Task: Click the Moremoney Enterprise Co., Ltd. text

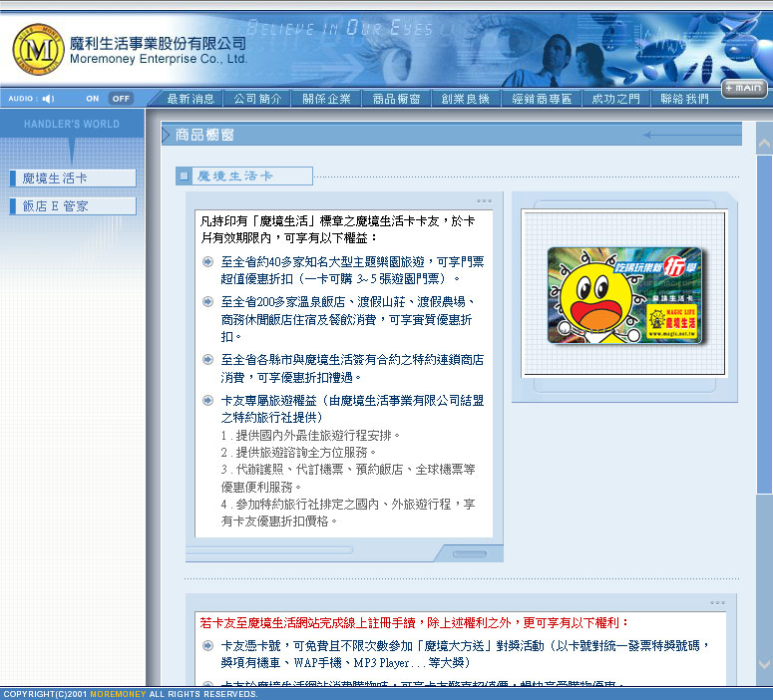Action: 159,59
